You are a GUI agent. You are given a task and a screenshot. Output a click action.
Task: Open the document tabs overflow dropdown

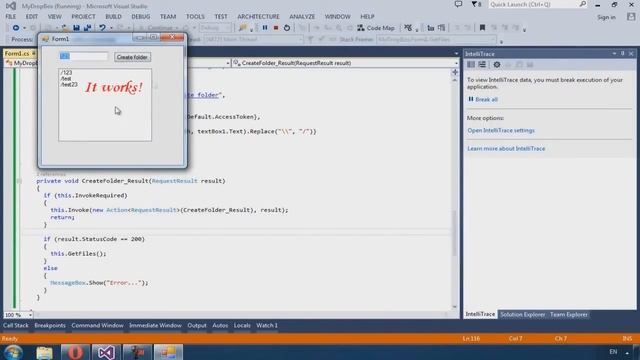click(456, 53)
